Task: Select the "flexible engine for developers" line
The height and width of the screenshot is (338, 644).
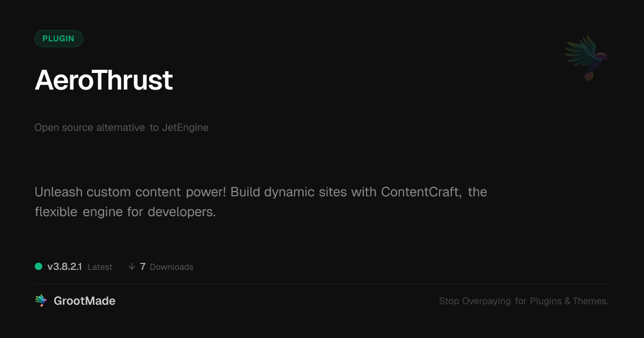Action: pos(125,212)
